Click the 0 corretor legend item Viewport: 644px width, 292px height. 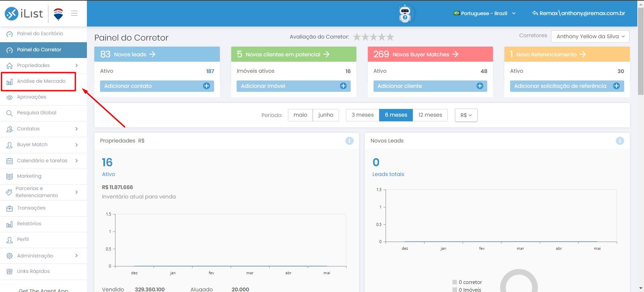pos(467,282)
